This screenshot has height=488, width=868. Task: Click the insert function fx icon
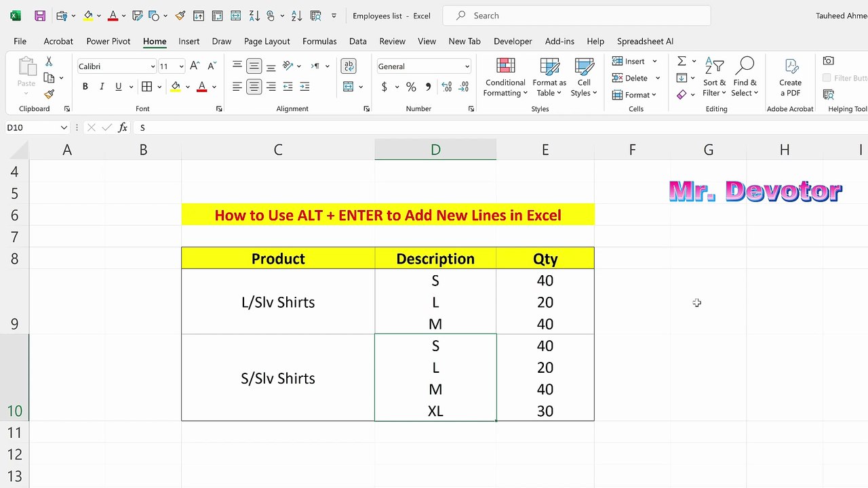point(123,127)
